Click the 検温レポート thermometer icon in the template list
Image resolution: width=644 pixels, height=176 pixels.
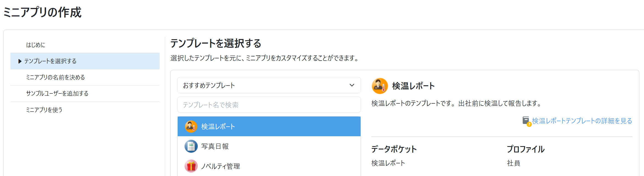(x=191, y=127)
